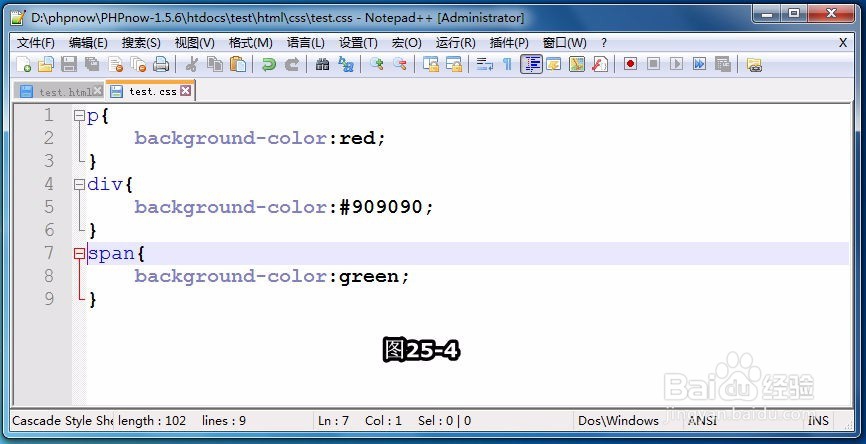This screenshot has width=866, height=444.
Task: Switch to the test.html tab
Action: (x=60, y=92)
